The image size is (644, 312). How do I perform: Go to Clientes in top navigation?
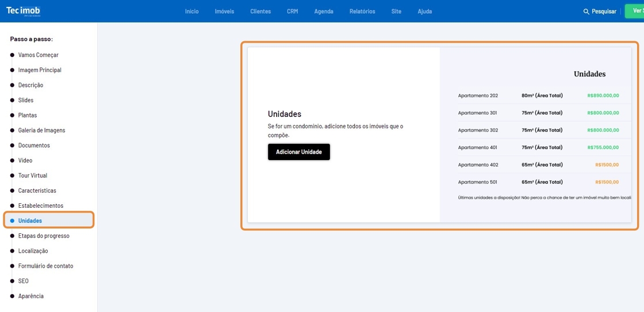point(260,12)
